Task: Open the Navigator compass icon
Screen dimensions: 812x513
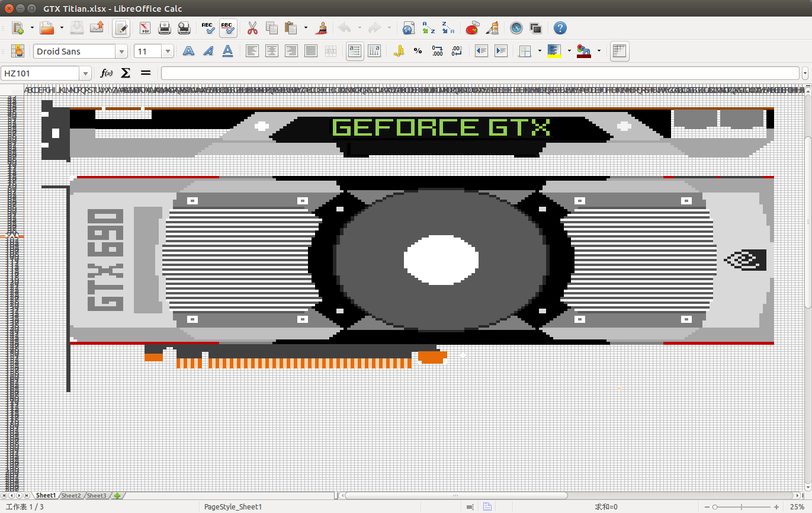Action: tap(516, 28)
